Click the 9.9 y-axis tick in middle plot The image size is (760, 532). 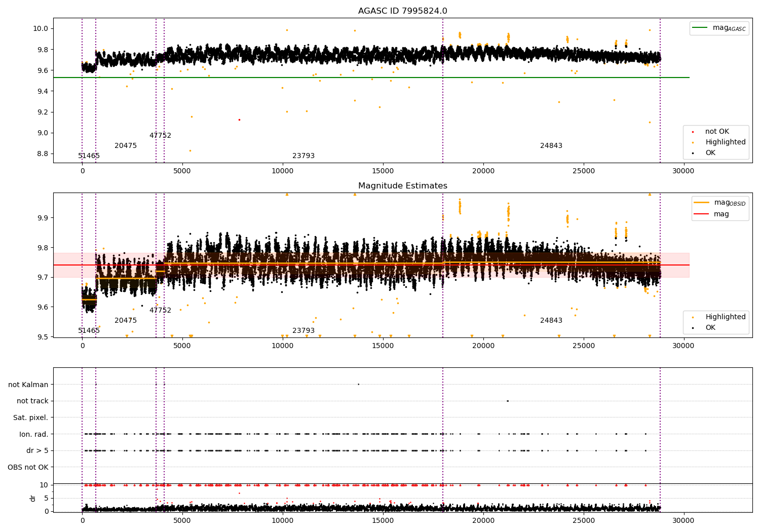43,218
